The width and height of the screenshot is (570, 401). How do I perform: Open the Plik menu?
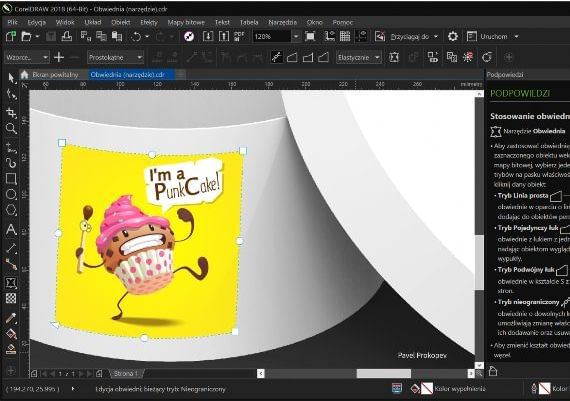point(12,22)
